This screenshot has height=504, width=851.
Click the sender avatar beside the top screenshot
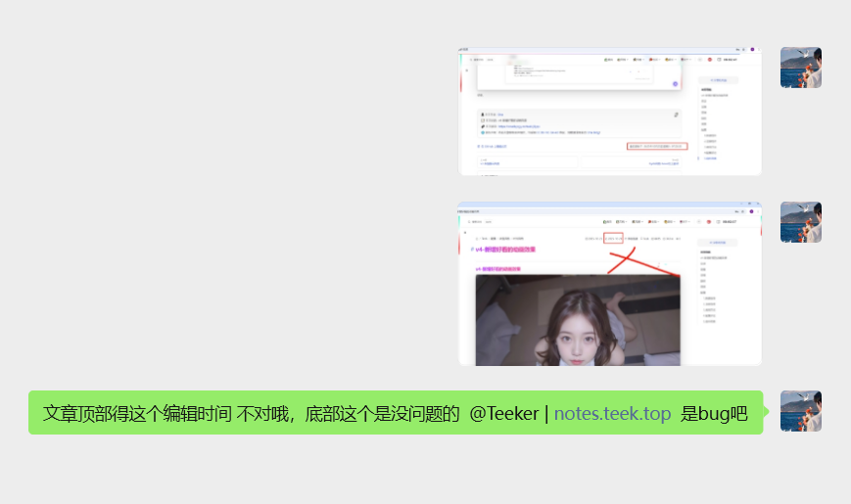pos(800,68)
